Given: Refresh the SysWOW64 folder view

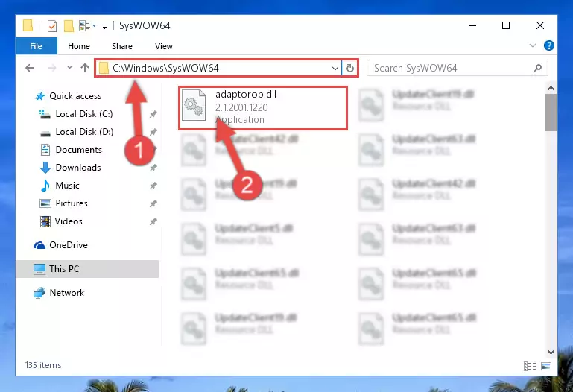Looking at the screenshot, I should [x=349, y=68].
